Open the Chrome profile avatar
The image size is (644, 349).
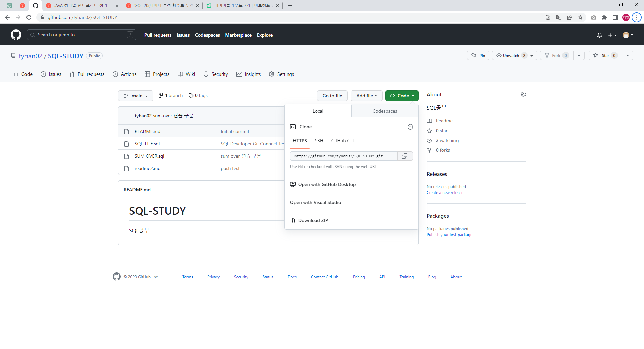coord(626,17)
